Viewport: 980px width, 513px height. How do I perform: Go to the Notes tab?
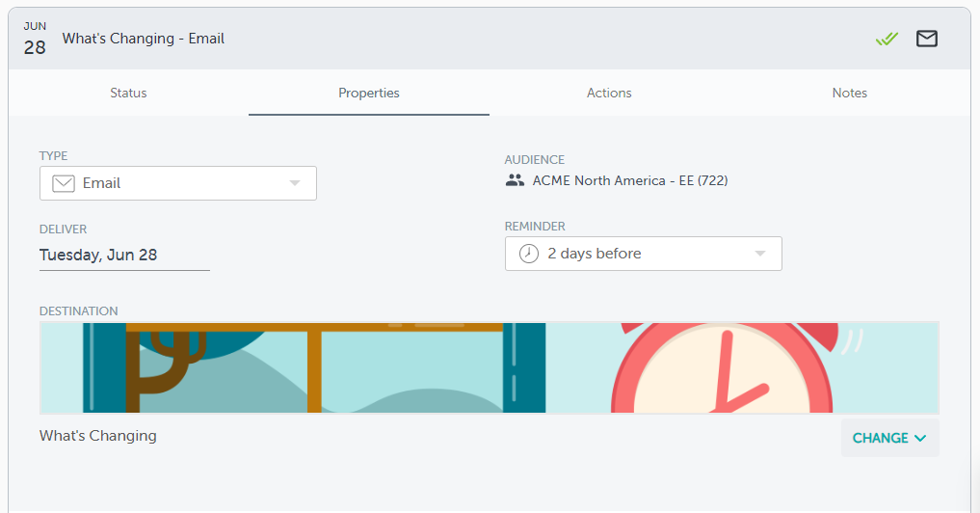click(850, 94)
